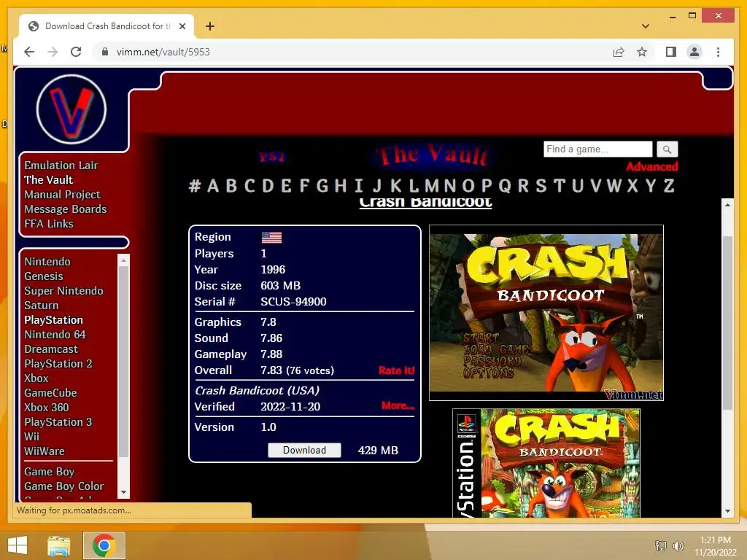Click the address bar URL
This screenshot has width=747, height=560.
point(163,52)
